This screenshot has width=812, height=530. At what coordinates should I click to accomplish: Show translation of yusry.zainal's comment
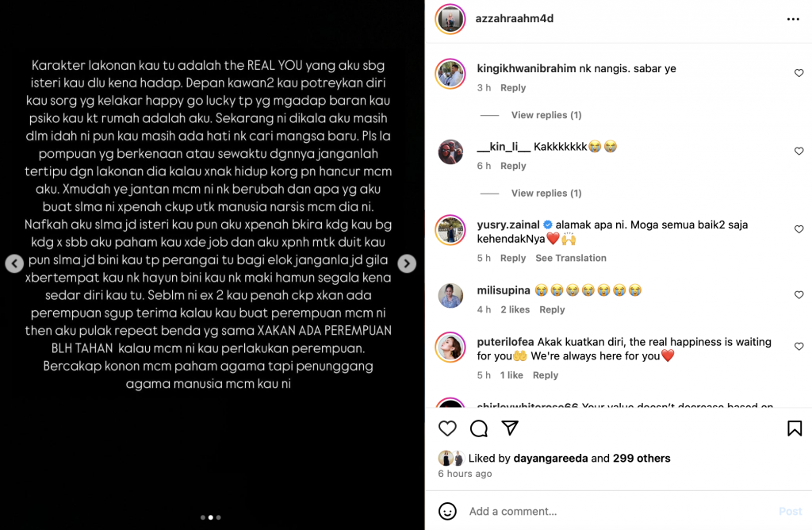pyautogui.click(x=571, y=258)
